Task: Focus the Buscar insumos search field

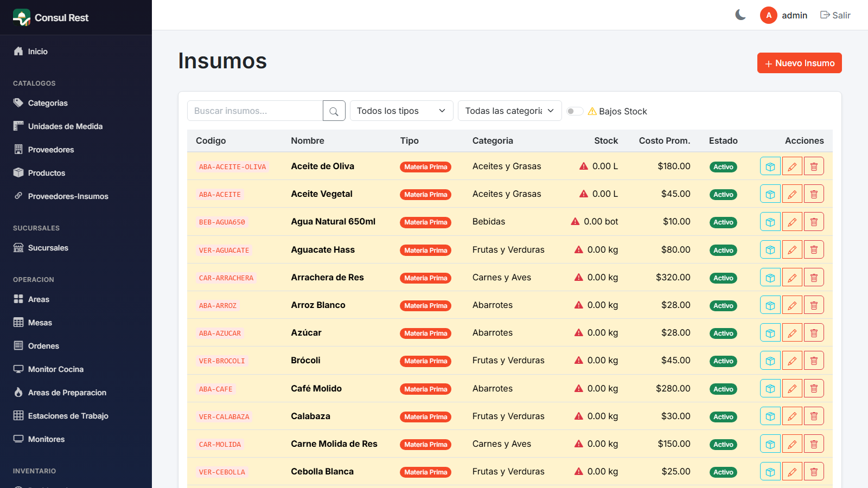Action: [255, 111]
